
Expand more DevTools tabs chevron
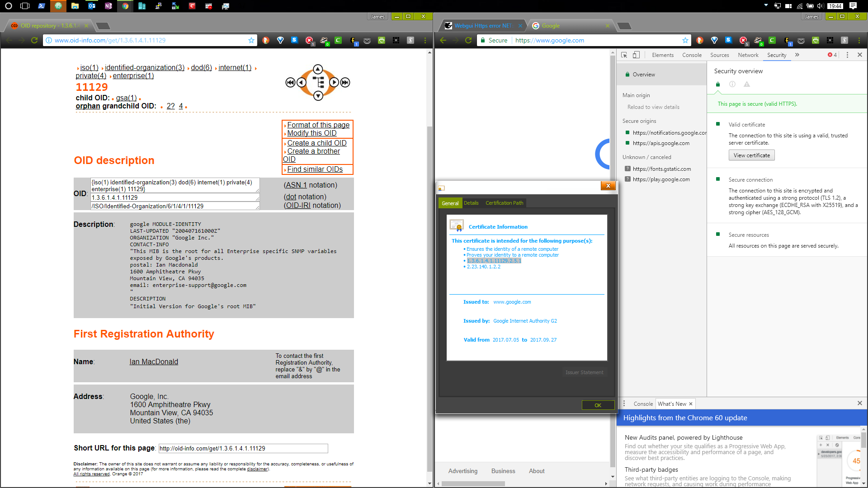click(797, 55)
